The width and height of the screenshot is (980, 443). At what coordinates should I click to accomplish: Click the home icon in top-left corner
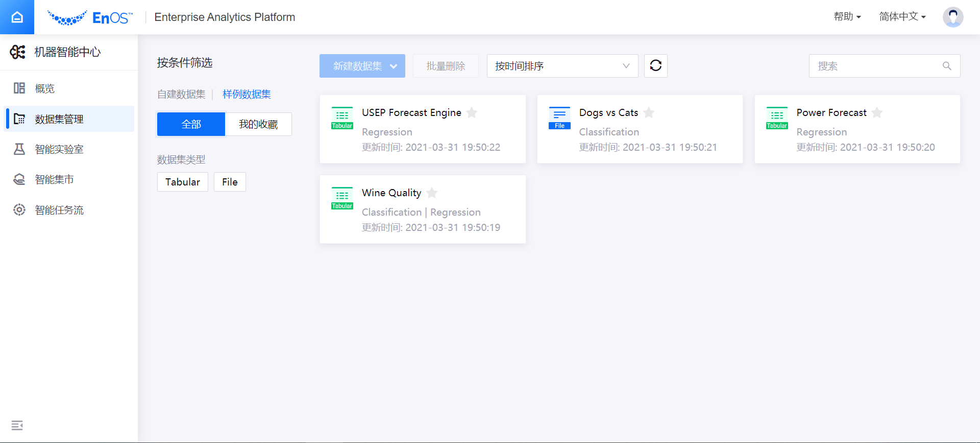17,17
